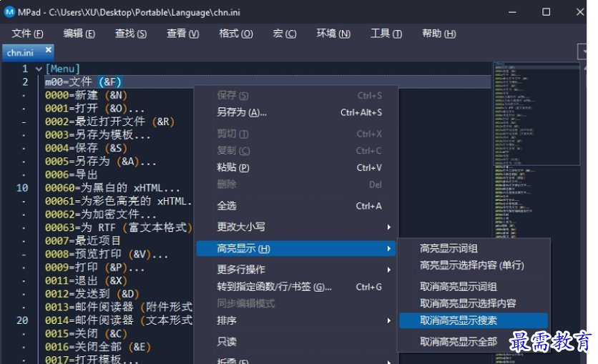Maximize the MPad window

pos(546,12)
